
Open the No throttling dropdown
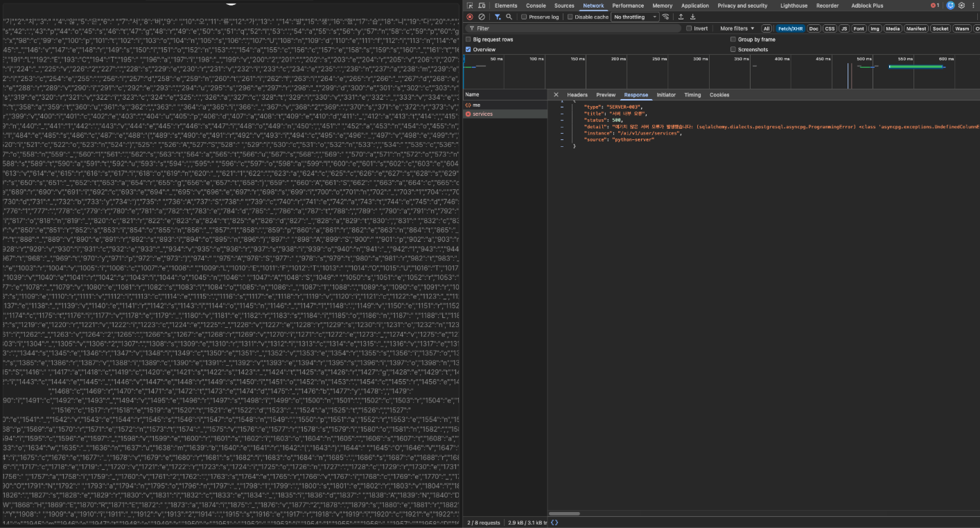click(634, 17)
